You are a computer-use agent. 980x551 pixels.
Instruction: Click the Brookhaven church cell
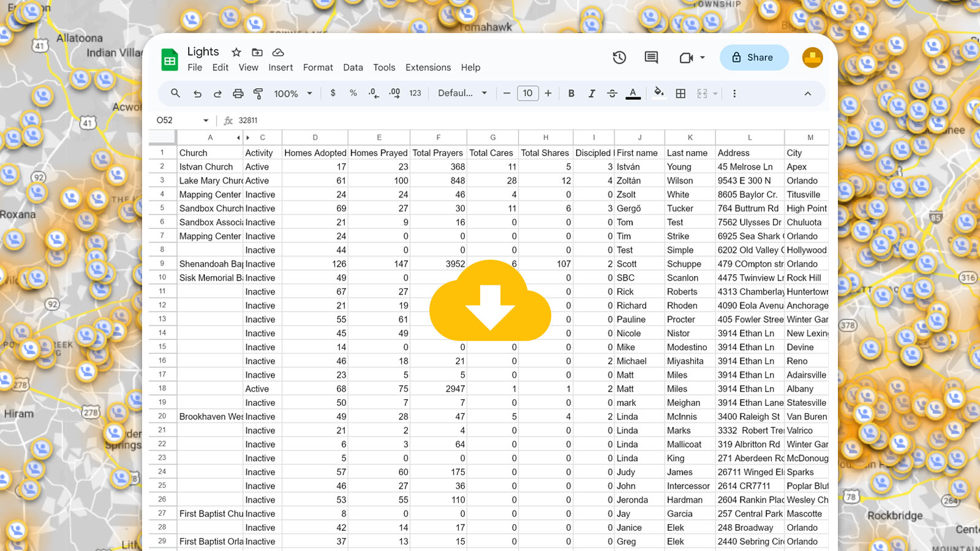[x=209, y=416]
